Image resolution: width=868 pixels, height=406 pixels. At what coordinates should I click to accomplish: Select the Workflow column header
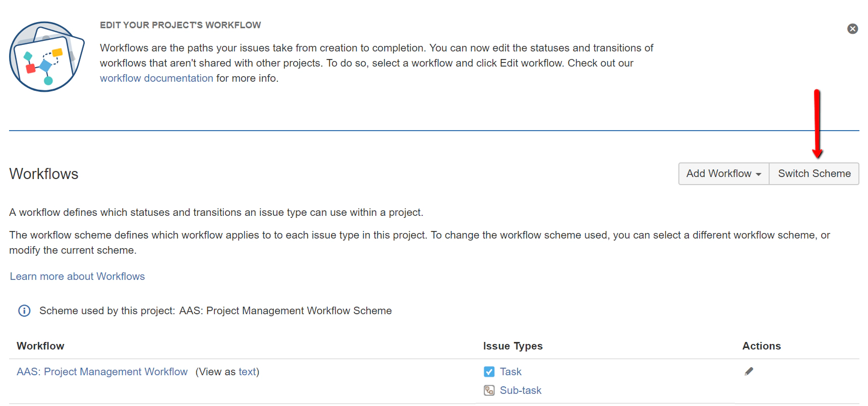(40, 346)
